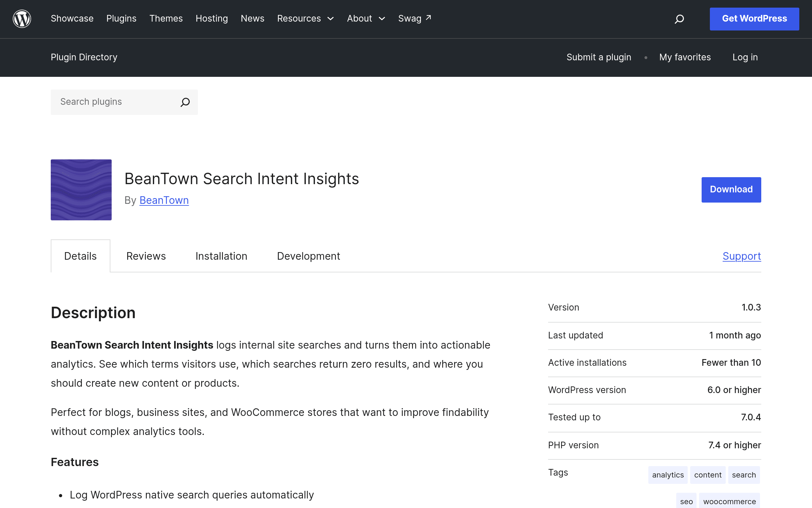Click the 'Fewer than 10' installations value
This screenshot has height=508, width=812.
coord(731,363)
